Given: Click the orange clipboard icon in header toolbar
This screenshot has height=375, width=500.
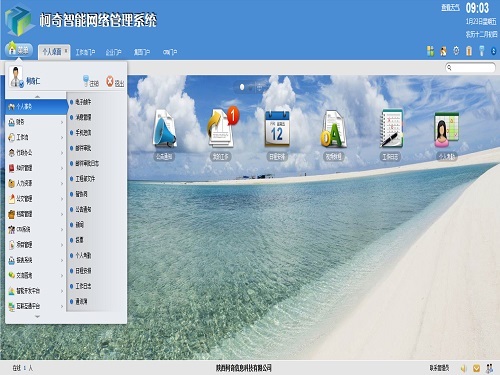Looking at the screenshot, I should pos(469,51).
